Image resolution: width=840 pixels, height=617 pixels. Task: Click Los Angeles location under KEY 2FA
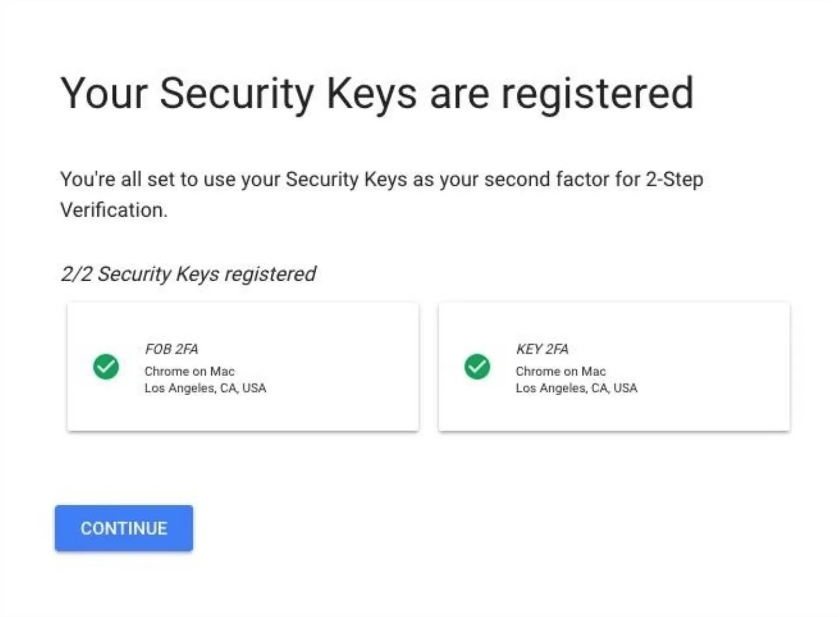(x=576, y=388)
